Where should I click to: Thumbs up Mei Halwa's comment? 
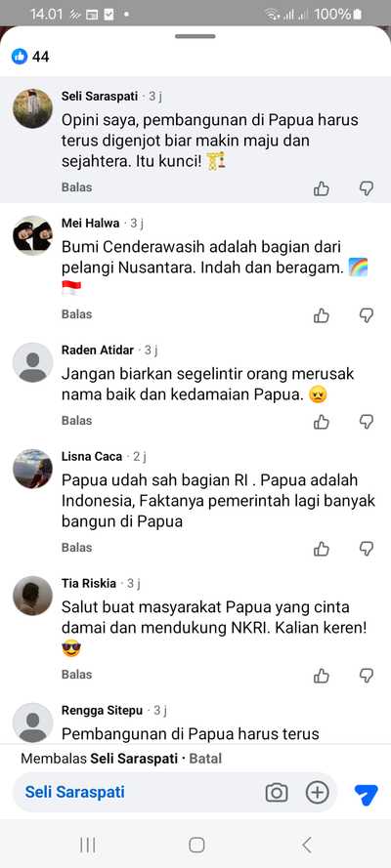[x=322, y=315]
